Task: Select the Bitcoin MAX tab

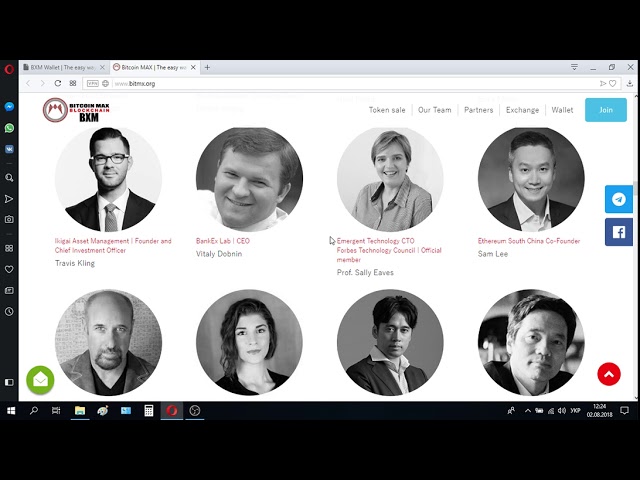Action: (x=150, y=67)
